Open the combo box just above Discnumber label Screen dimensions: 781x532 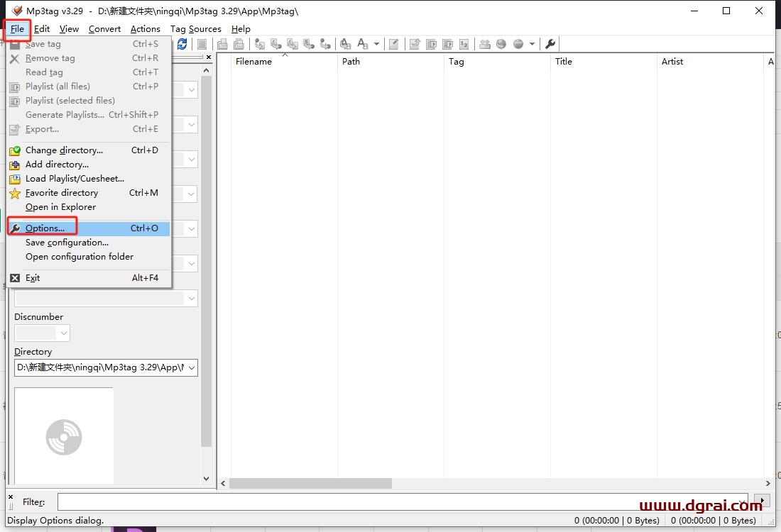pyautogui.click(x=106, y=299)
